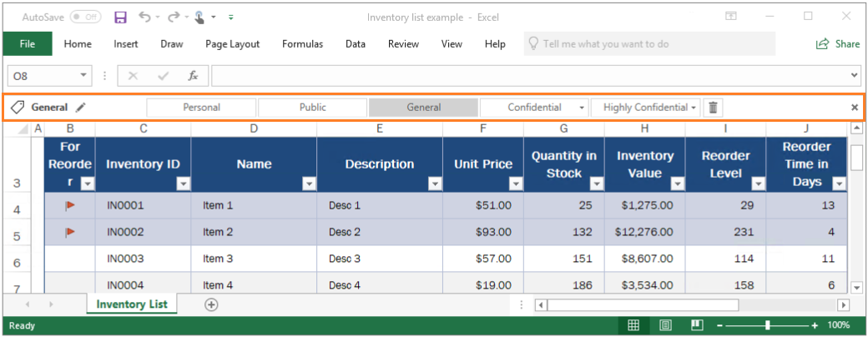Image resolution: width=868 pixels, height=337 pixels.
Task: Adjust the zoom slider handle
Action: point(768,325)
